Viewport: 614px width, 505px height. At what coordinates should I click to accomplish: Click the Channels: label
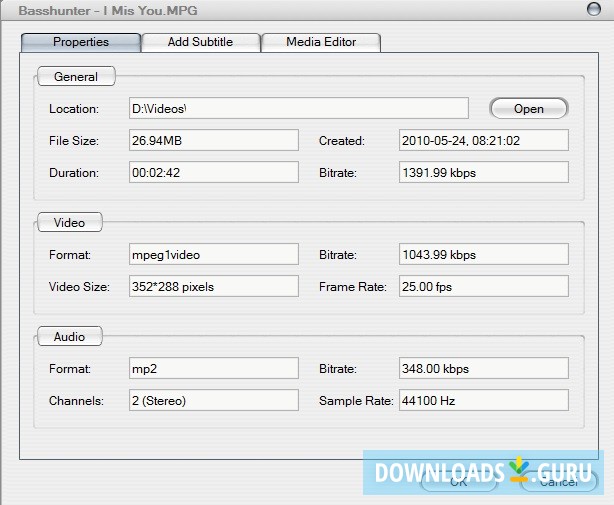(x=76, y=400)
